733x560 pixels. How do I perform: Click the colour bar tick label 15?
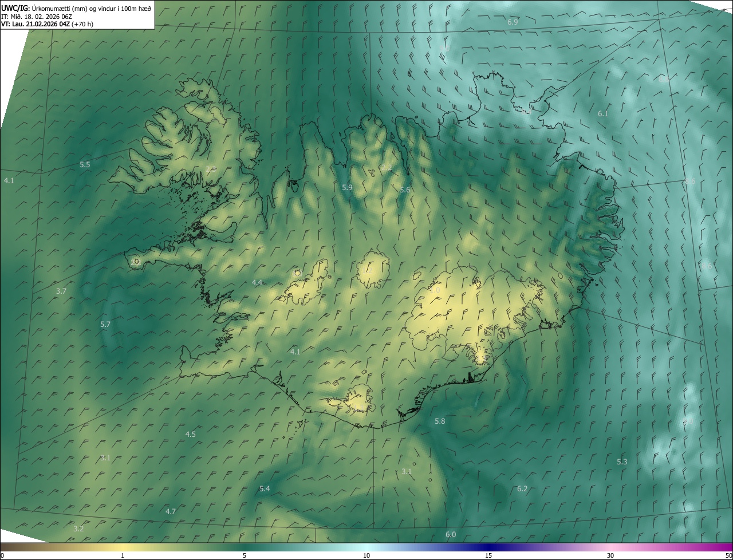point(488,556)
